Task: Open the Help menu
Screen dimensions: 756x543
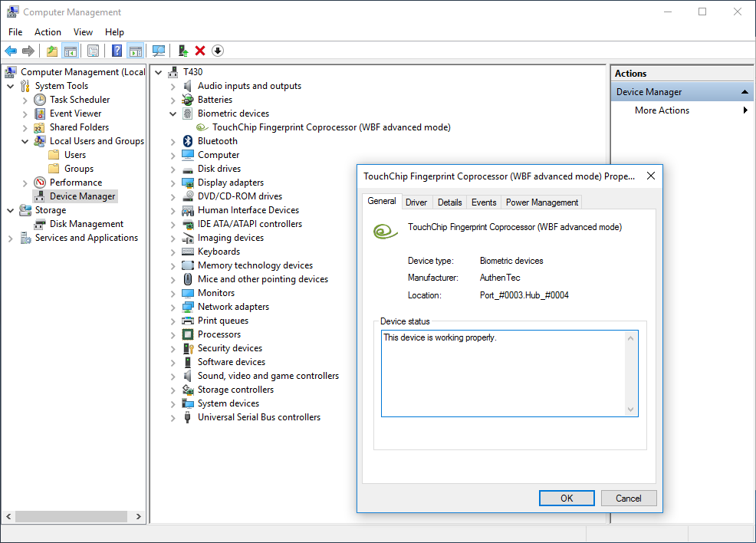Action: pos(114,31)
